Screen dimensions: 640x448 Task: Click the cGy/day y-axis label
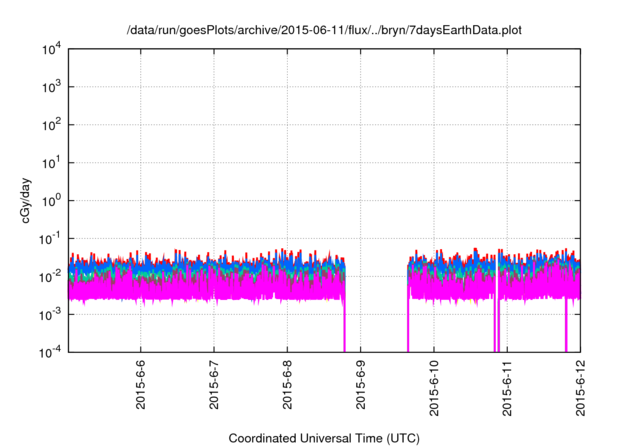(26, 200)
